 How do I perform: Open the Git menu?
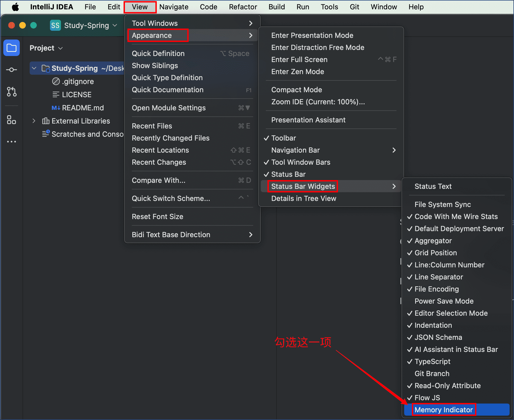pyautogui.click(x=354, y=7)
